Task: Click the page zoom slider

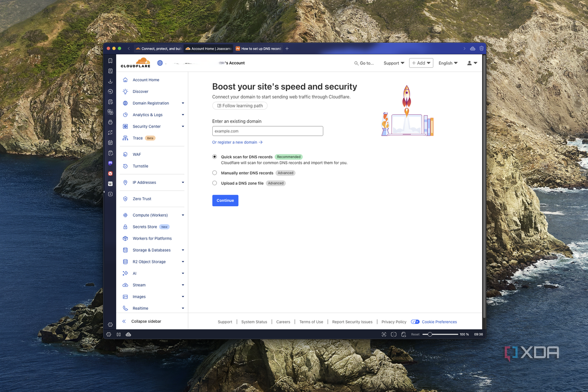Action: (x=440, y=334)
